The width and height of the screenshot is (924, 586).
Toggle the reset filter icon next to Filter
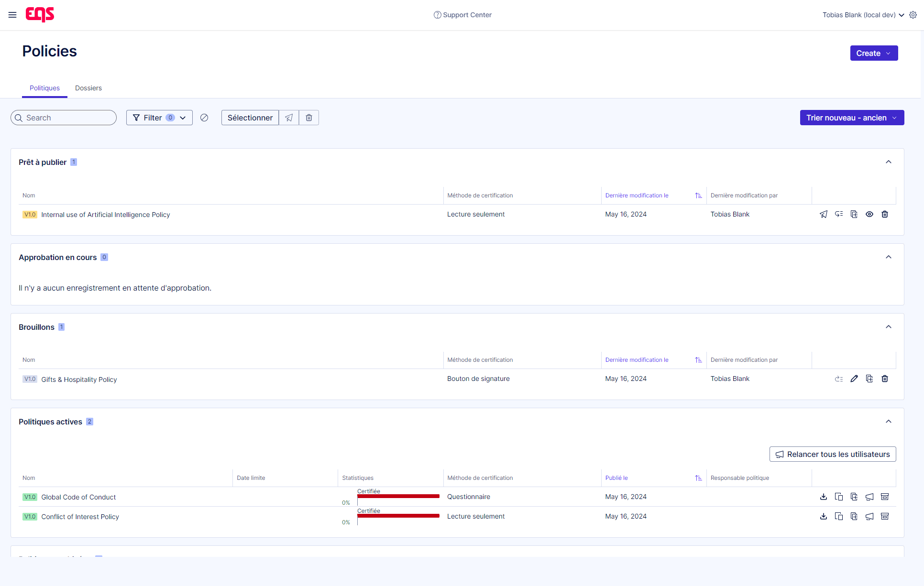(204, 118)
